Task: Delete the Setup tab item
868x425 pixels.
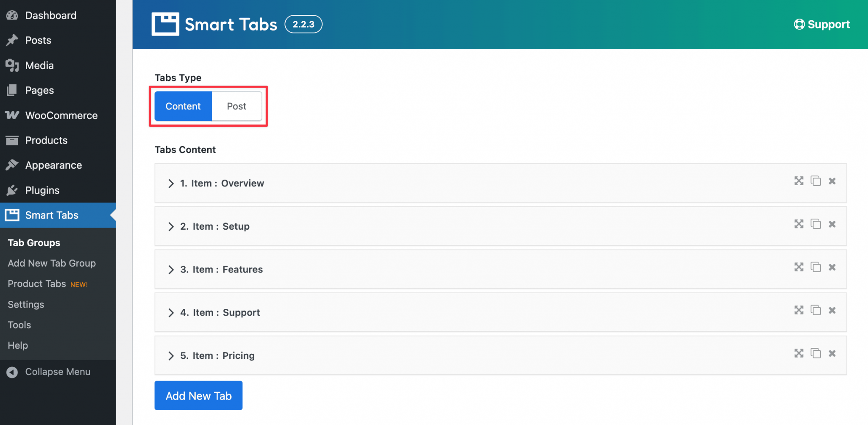Action: 832,224
